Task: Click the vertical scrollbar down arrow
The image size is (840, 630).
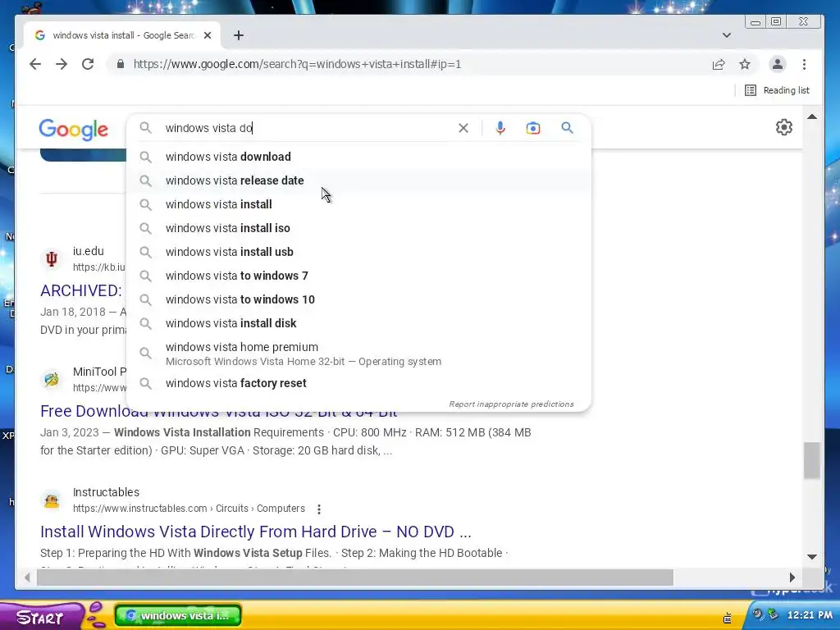Action: 812,557
